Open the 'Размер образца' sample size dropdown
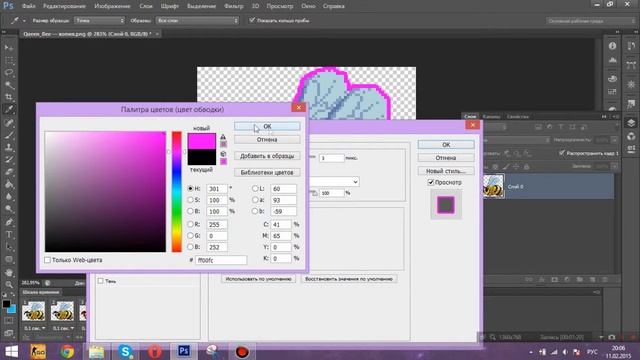The image size is (640, 360). tap(100, 20)
